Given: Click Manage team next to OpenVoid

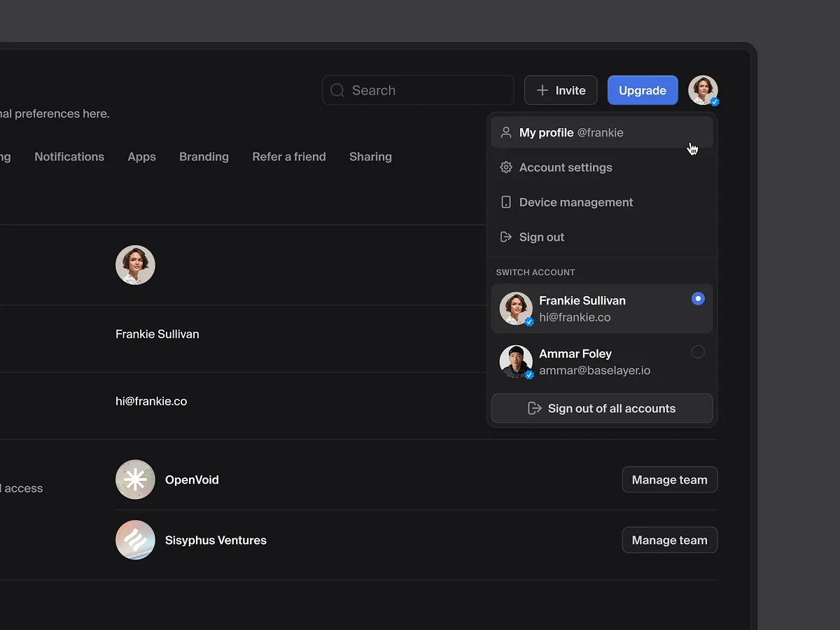Looking at the screenshot, I should 669,479.
